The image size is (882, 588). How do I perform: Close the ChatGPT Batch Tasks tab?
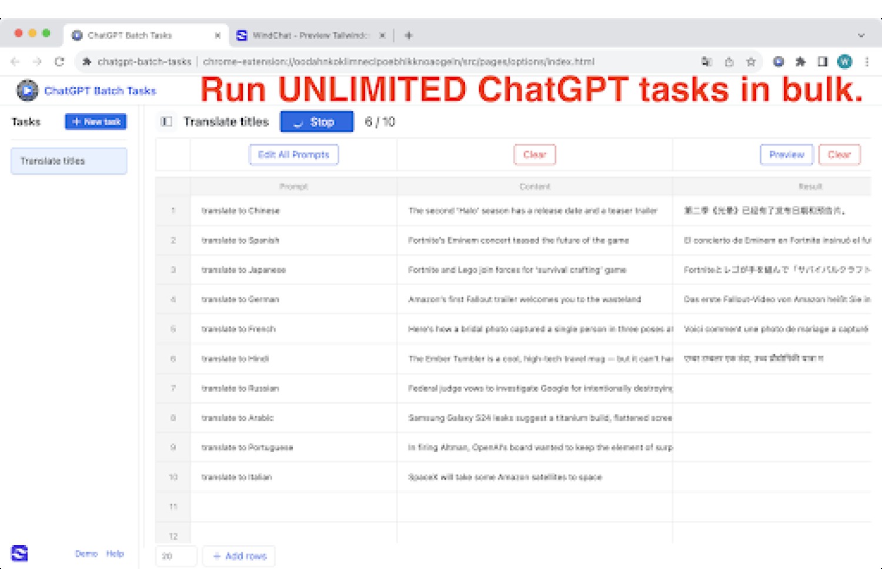218,35
